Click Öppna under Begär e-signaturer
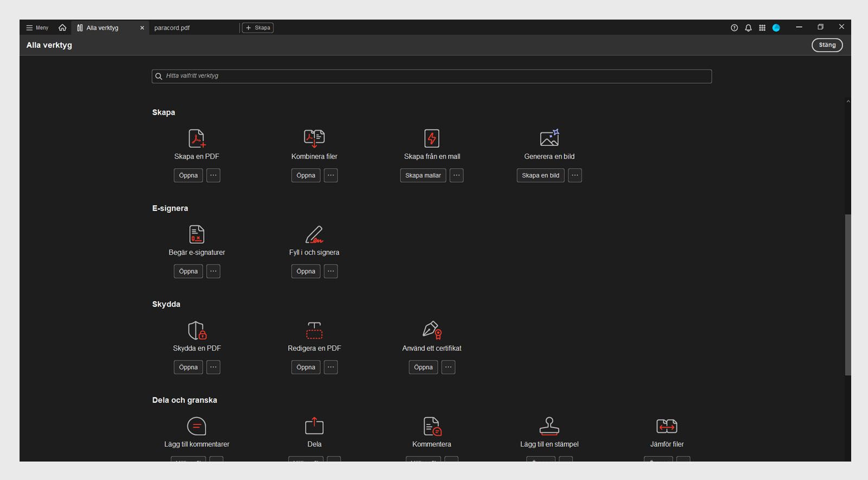The image size is (868, 480). [x=188, y=271]
